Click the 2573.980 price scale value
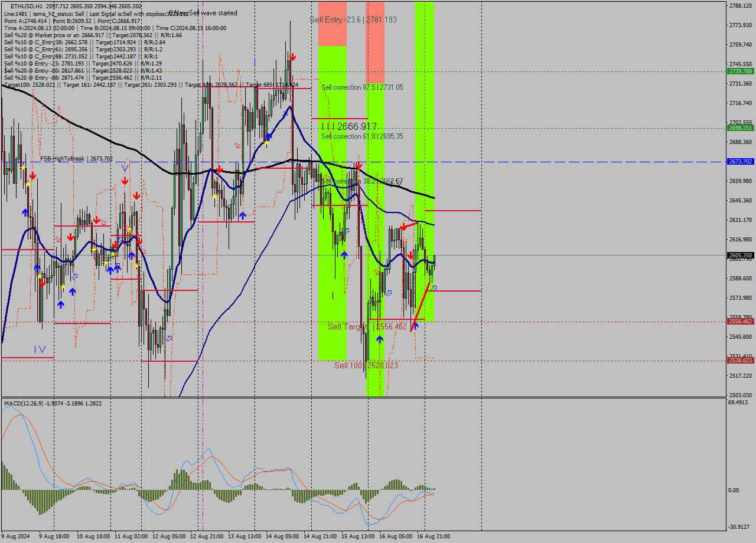 point(741,297)
